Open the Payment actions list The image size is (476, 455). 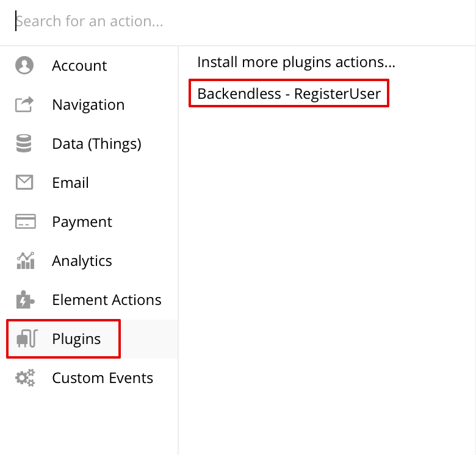tap(82, 222)
